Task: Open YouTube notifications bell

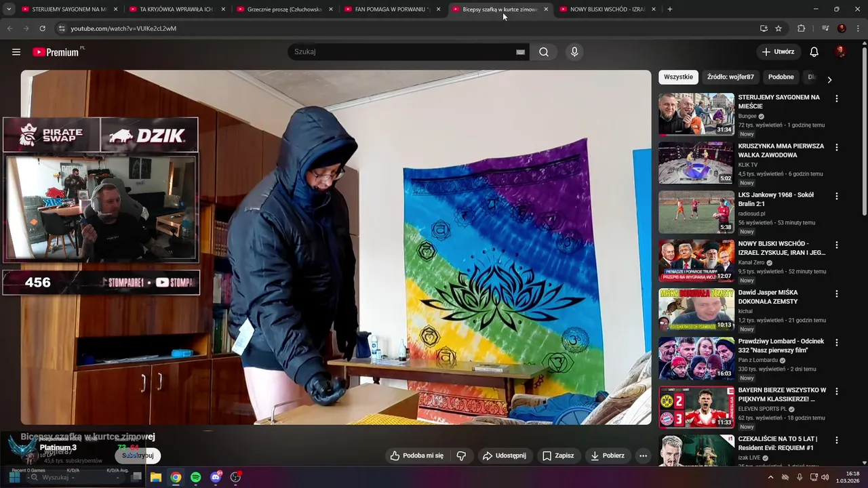Action: coord(814,52)
